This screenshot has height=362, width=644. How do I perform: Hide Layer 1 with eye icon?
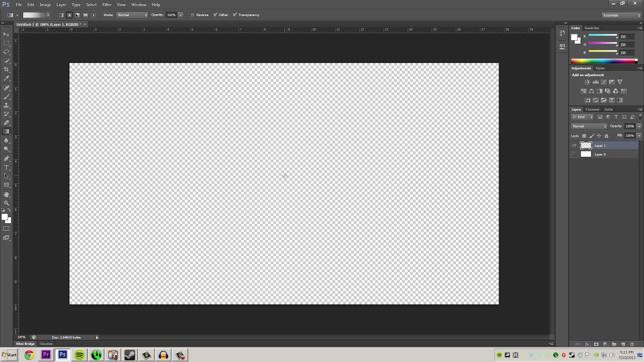tap(574, 146)
